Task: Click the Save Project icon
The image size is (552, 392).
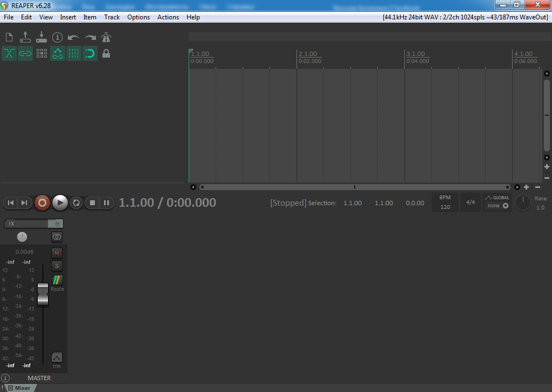Action: 42,37
